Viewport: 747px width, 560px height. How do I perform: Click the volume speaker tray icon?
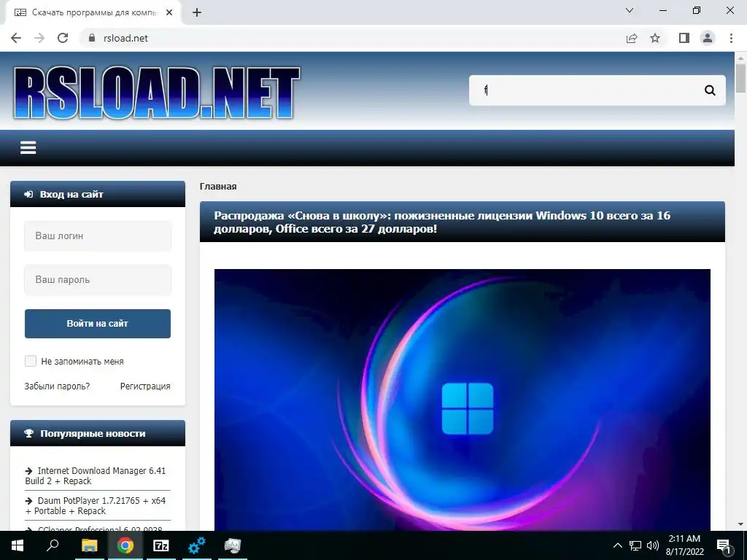[x=653, y=545]
